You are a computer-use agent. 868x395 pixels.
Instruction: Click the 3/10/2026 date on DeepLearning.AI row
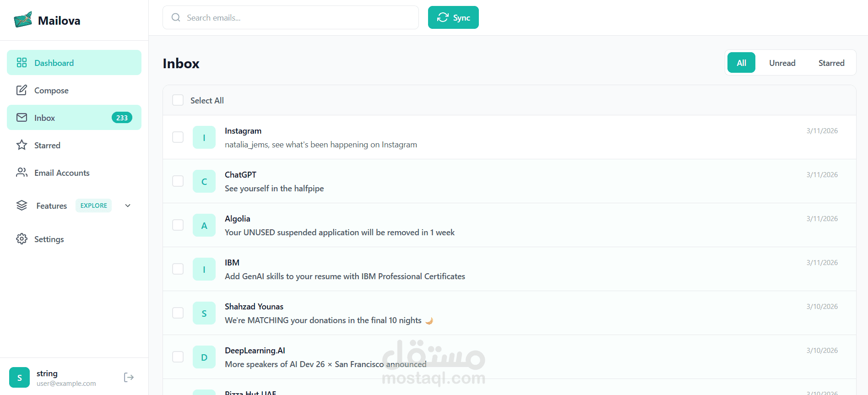(822, 351)
